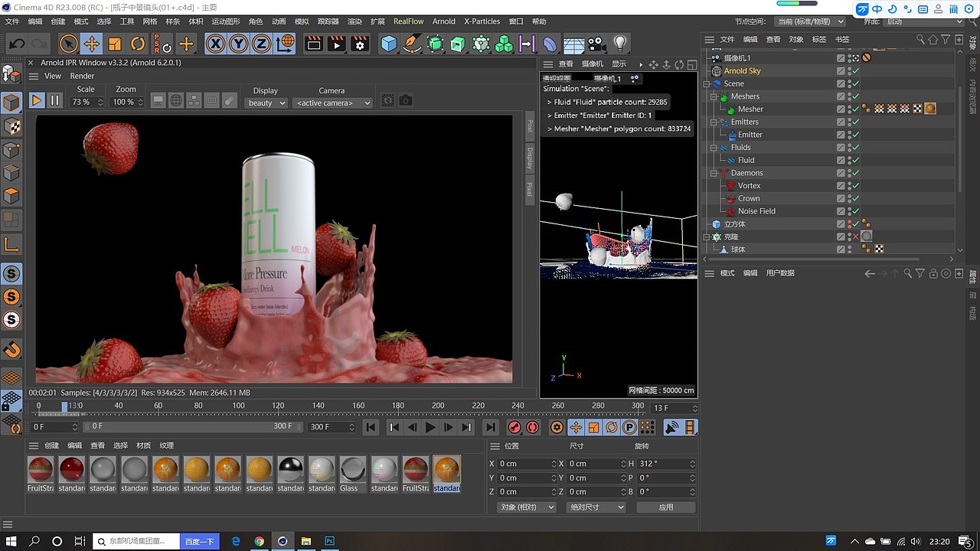Screen dimensions: 980x551
Task: Toggle the Mesher enable checkmark
Action: 857,109
